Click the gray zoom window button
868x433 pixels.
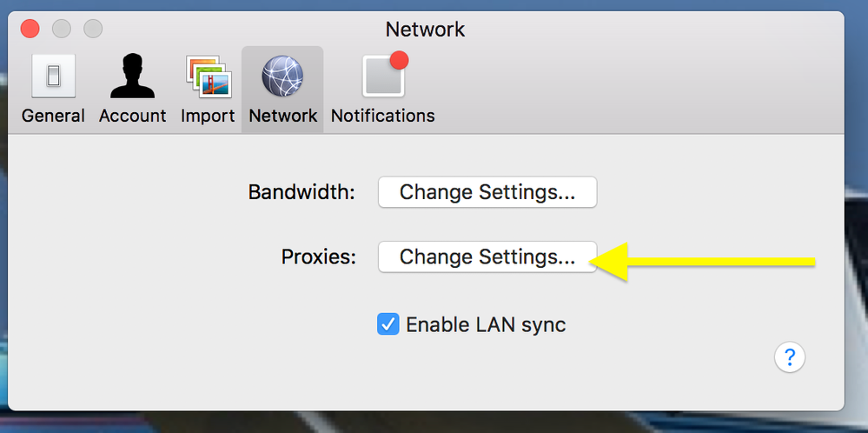pos(93,29)
